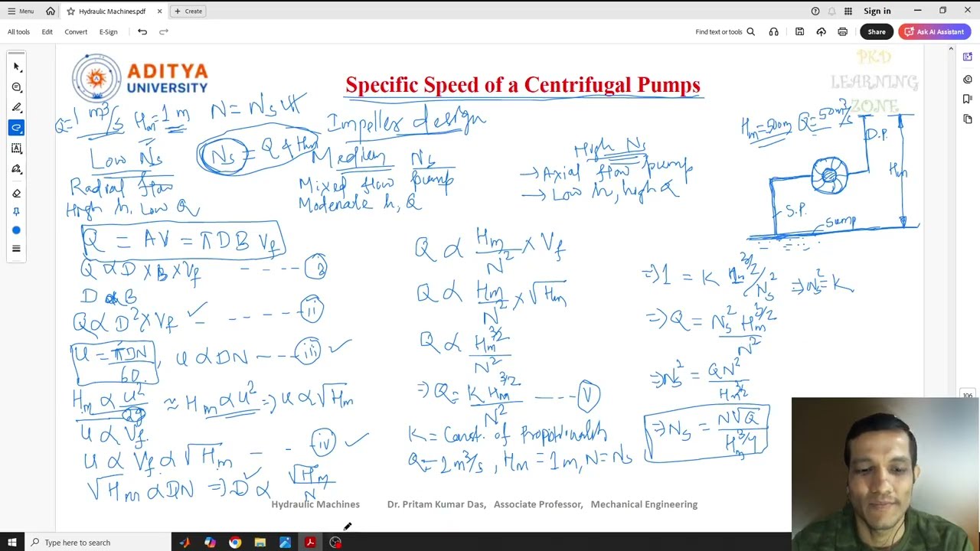Open the notifications bell
The height and width of the screenshot is (551, 980).
(x=831, y=11)
